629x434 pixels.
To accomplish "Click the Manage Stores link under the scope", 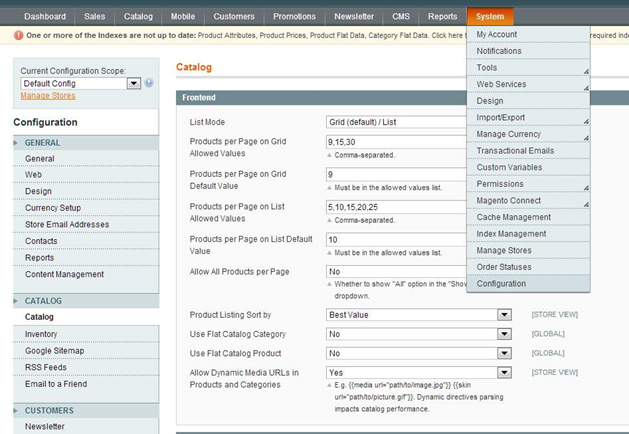I will (48, 96).
